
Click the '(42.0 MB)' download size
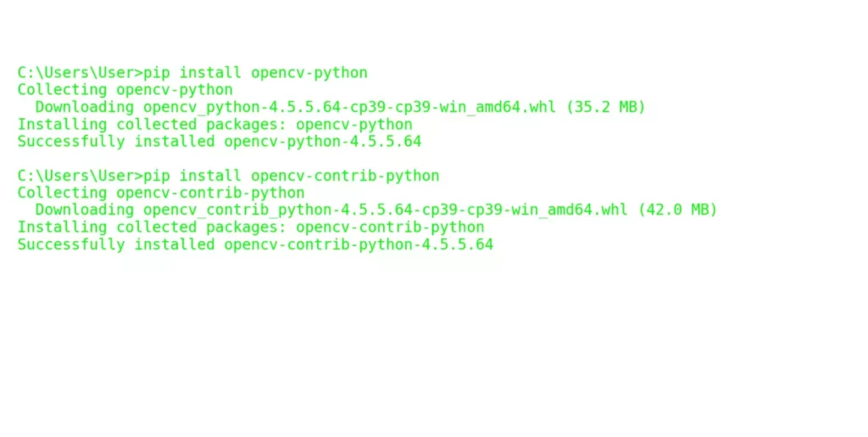pos(677,210)
